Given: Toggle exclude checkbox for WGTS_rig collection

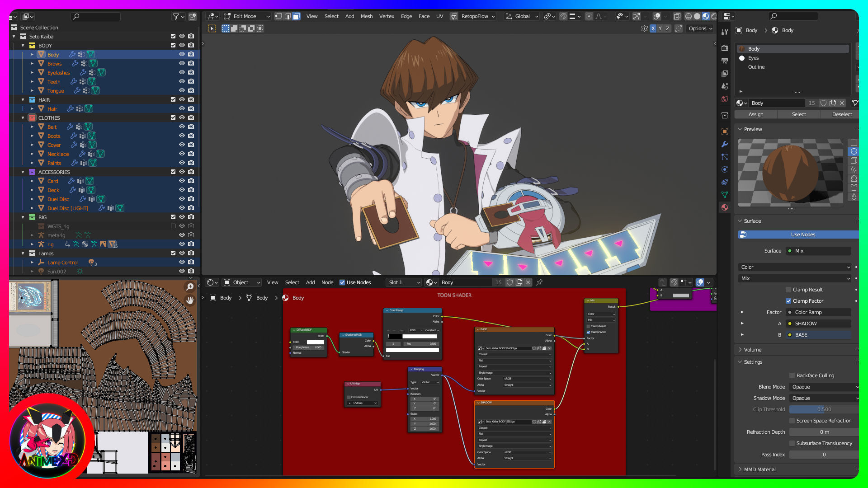Looking at the screenshot, I should tap(173, 226).
